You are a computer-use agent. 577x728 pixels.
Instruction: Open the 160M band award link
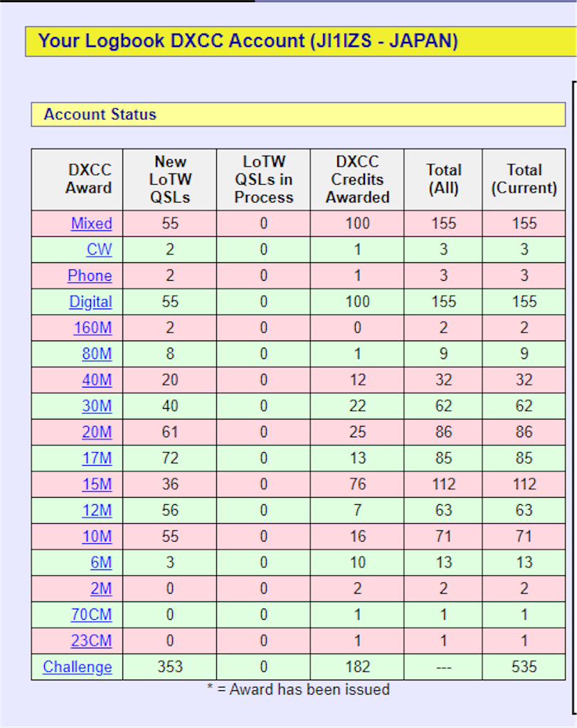point(93,328)
